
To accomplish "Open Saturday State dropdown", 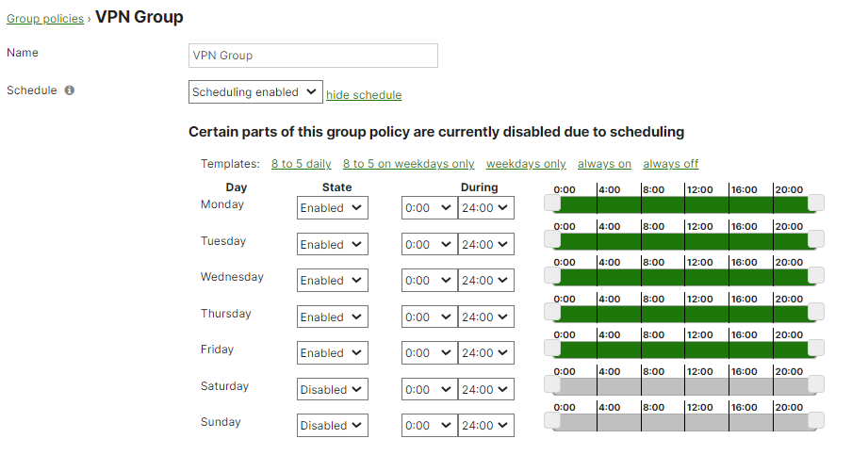I will [332, 390].
